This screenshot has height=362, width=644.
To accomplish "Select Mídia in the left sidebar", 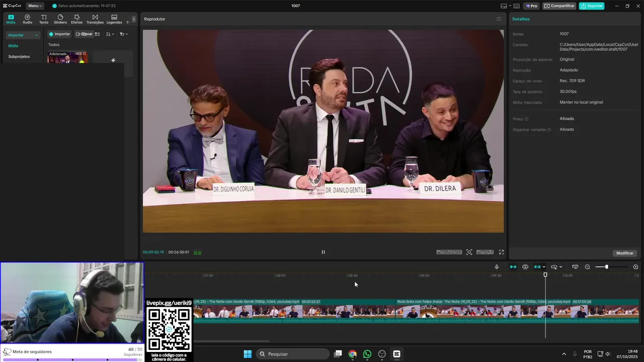I will 13,46.
